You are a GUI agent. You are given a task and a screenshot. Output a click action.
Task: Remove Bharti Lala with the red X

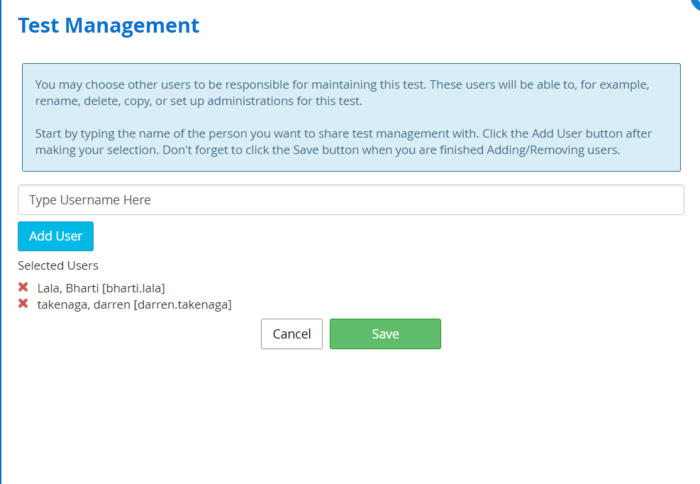click(23, 288)
